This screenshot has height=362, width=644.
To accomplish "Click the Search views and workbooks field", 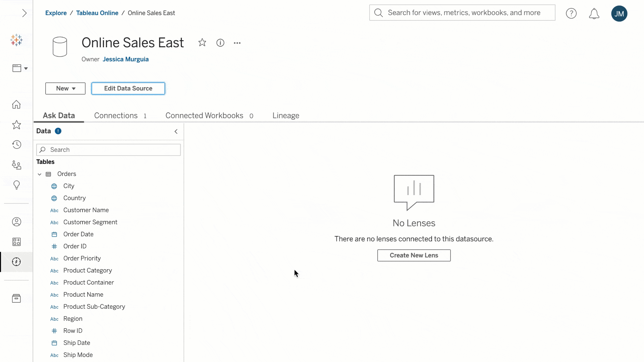I will tap(462, 12).
